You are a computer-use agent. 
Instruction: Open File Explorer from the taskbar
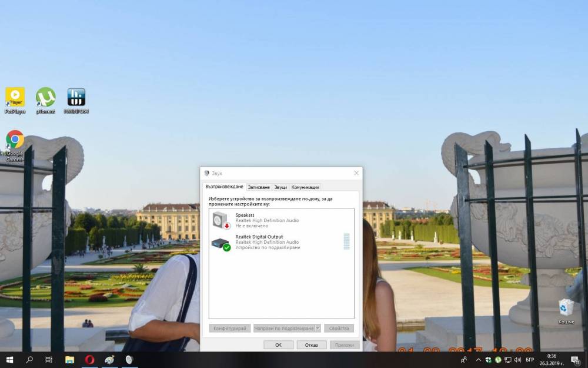(70, 360)
